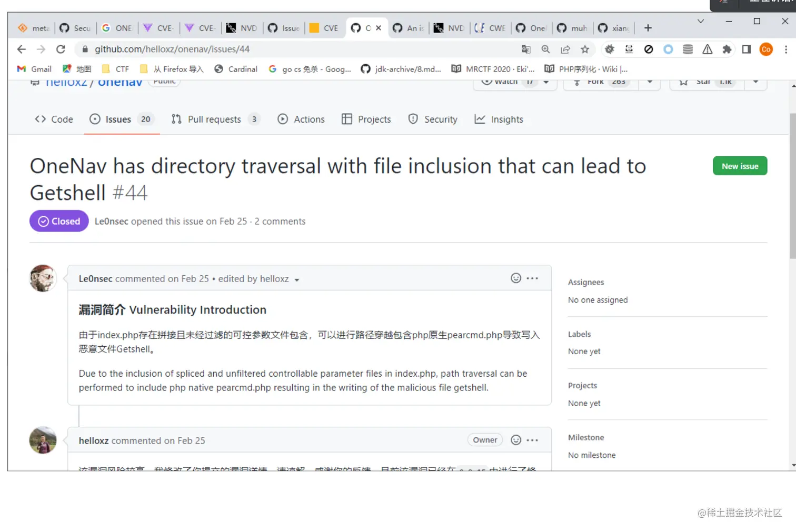Switch to the 'CWE' browser tab

[490, 28]
